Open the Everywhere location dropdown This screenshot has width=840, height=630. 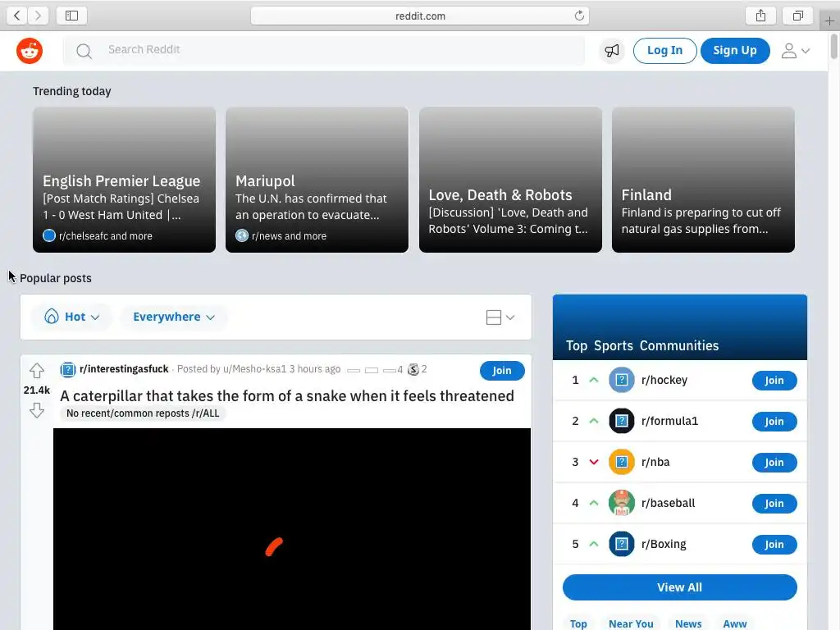174,317
